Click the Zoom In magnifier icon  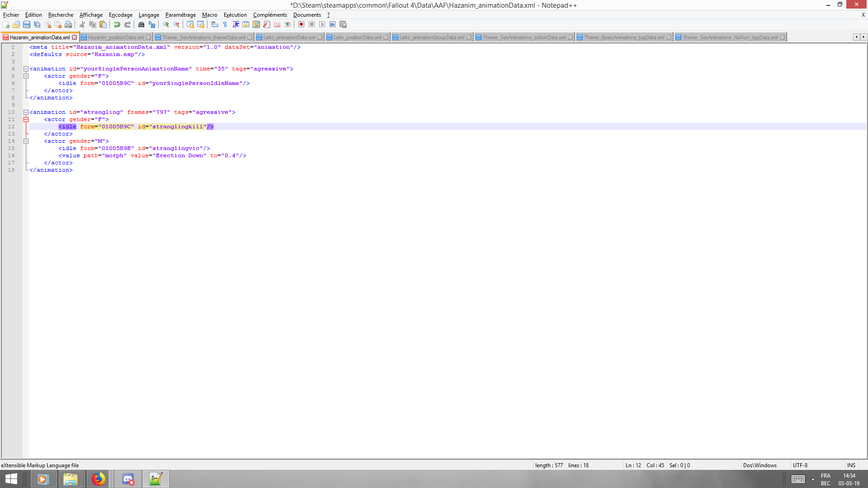(x=165, y=24)
